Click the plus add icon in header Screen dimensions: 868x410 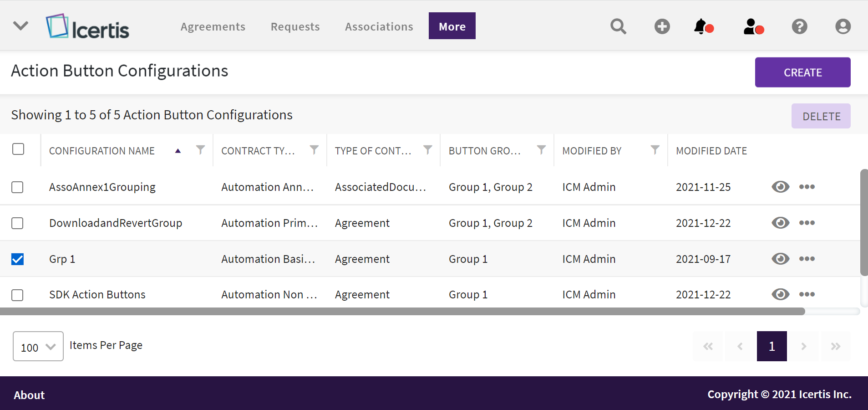pyautogui.click(x=662, y=26)
